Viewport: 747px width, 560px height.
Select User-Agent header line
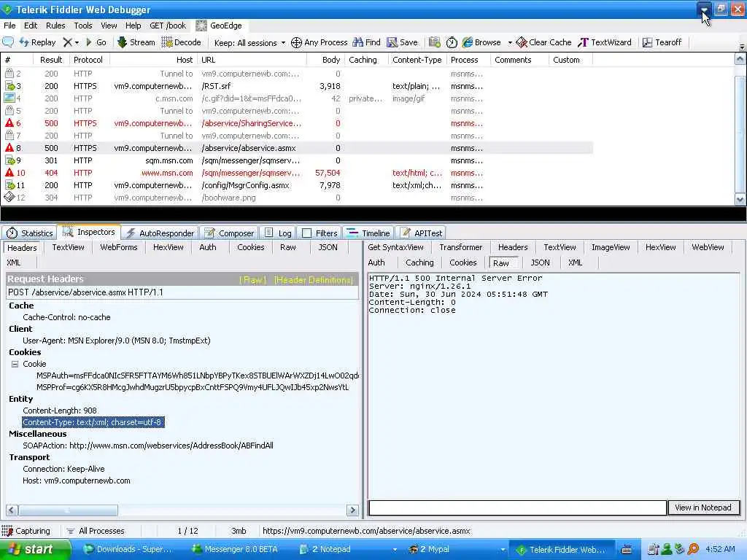(117, 341)
